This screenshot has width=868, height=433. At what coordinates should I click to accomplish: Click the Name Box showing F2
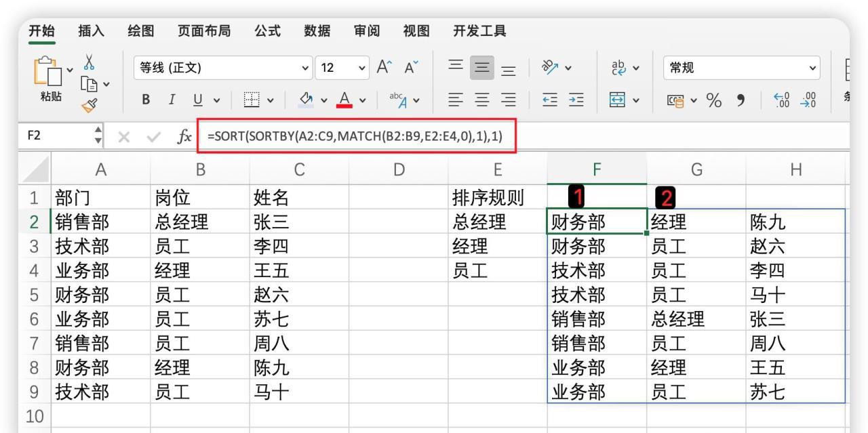click(56, 136)
